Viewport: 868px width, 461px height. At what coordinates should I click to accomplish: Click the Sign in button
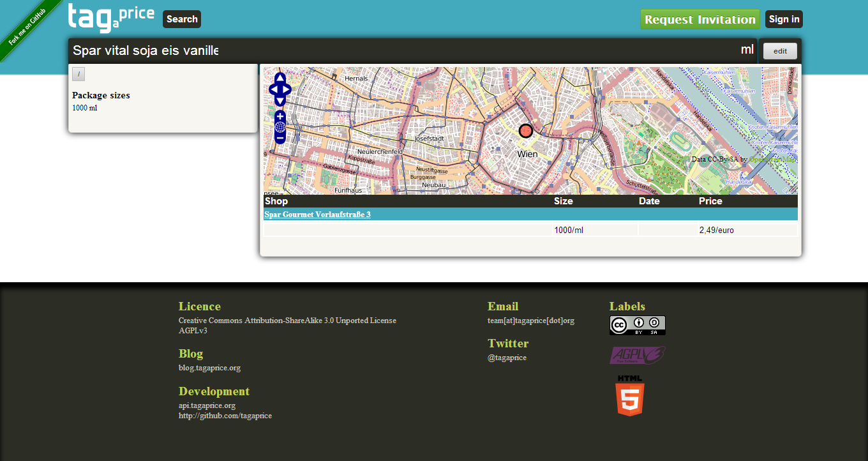[784, 19]
